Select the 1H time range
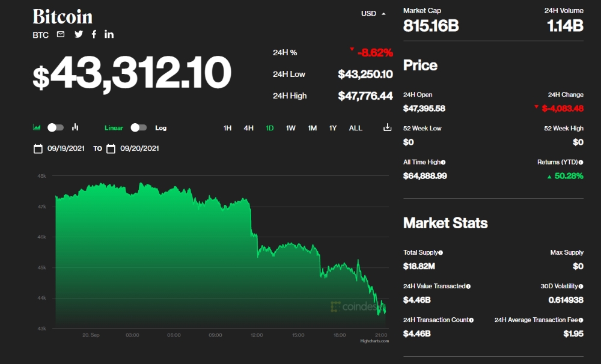Viewport: 601px width, 364px height. 227,128
